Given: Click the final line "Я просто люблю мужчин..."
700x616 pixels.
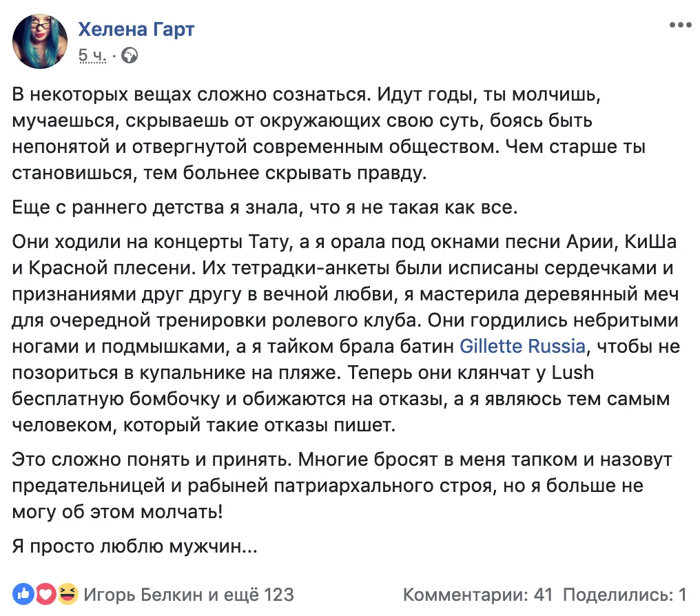Looking at the screenshot, I should click(135, 546).
